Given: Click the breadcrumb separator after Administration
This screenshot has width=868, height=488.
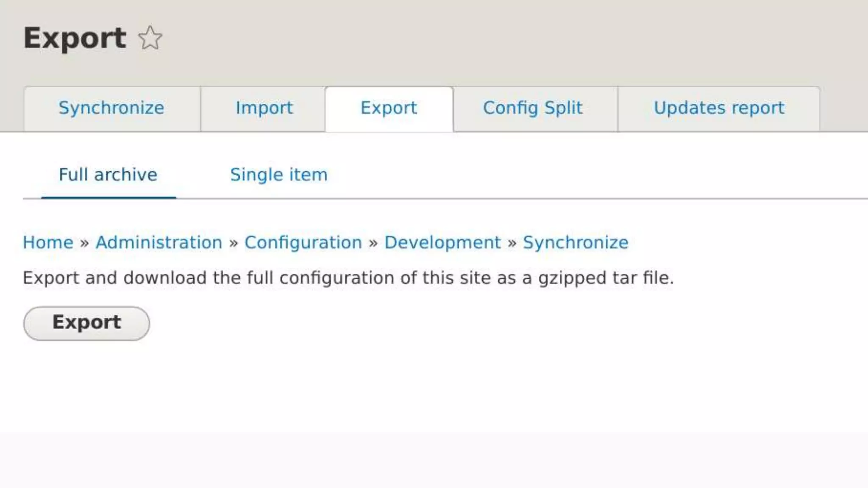Looking at the screenshot, I should (233, 243).
